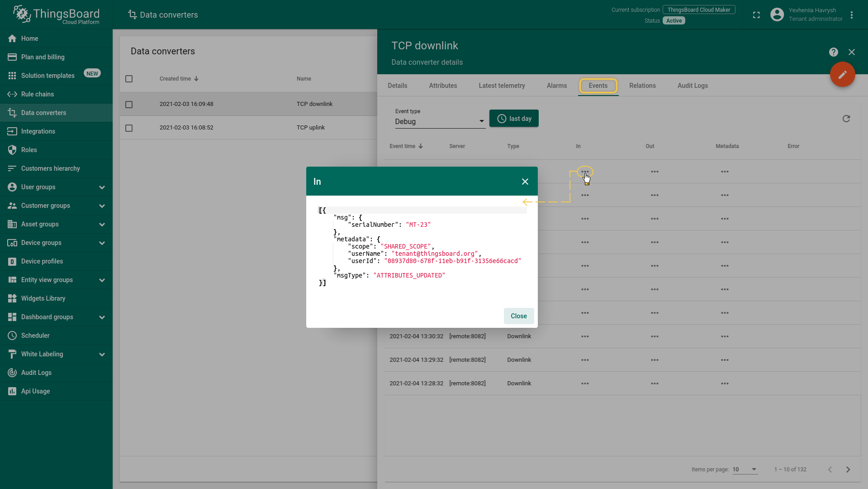Viewport: 868px width, 489px height.
Task: Refresh the events list
Action: point(846,119)
